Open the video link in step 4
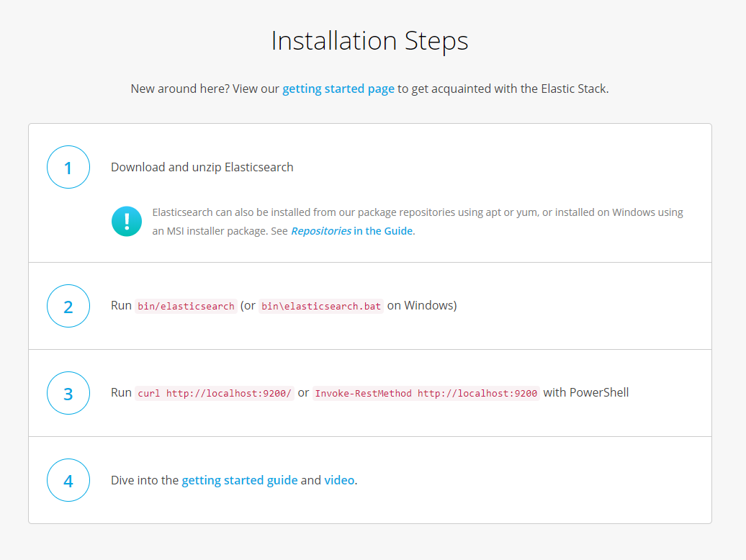The image size is (746, 560). [x=338, y=480]
